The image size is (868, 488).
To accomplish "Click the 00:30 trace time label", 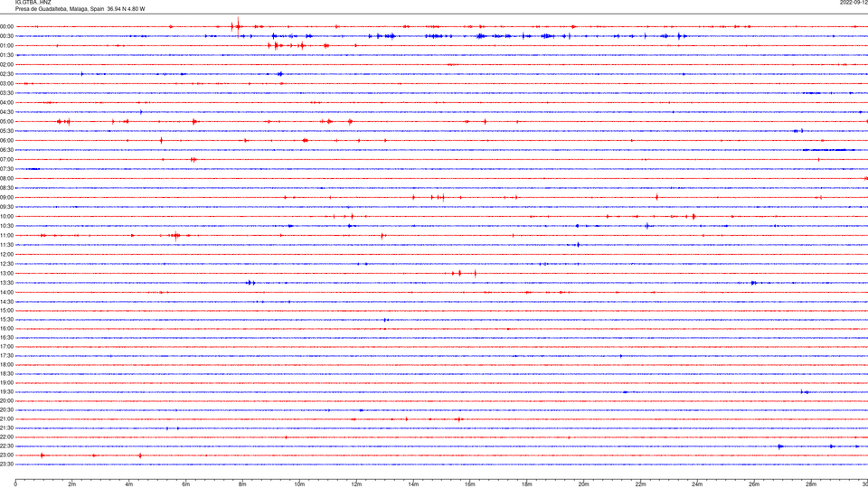I will tap(7, 36).
